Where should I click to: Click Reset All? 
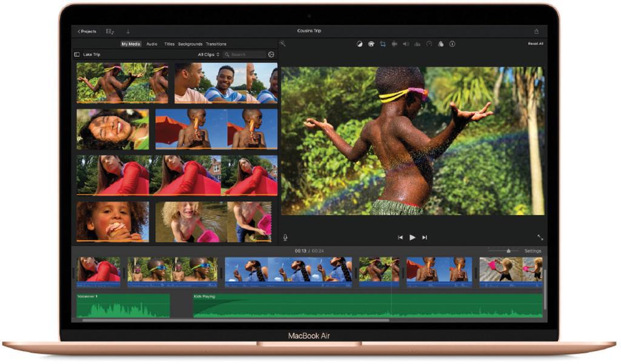click(x=535, y=44)
